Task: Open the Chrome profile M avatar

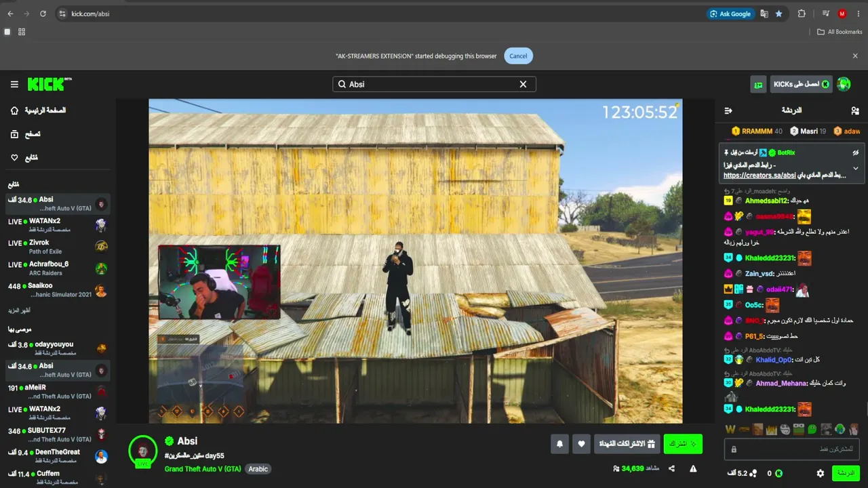Action: click(x=842, y=14)
